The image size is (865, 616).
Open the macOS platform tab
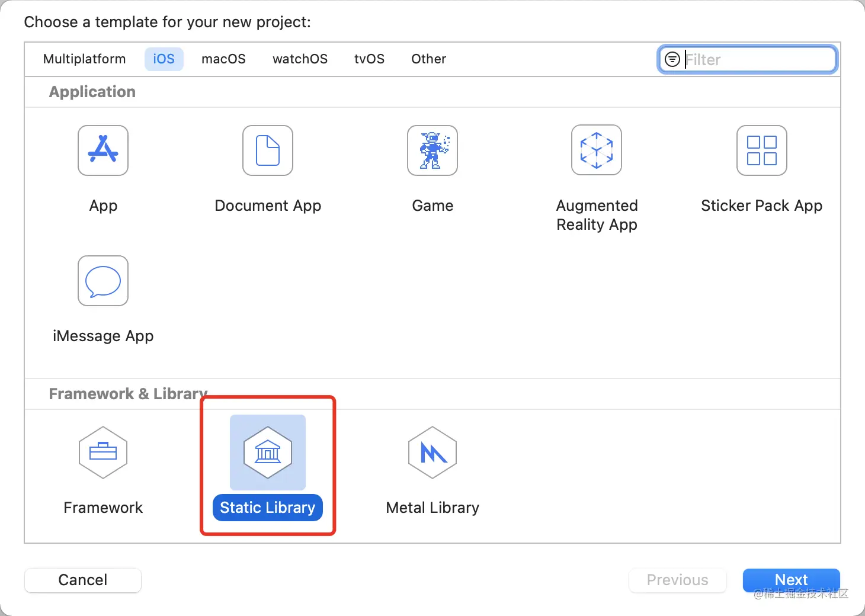(223, 59)
